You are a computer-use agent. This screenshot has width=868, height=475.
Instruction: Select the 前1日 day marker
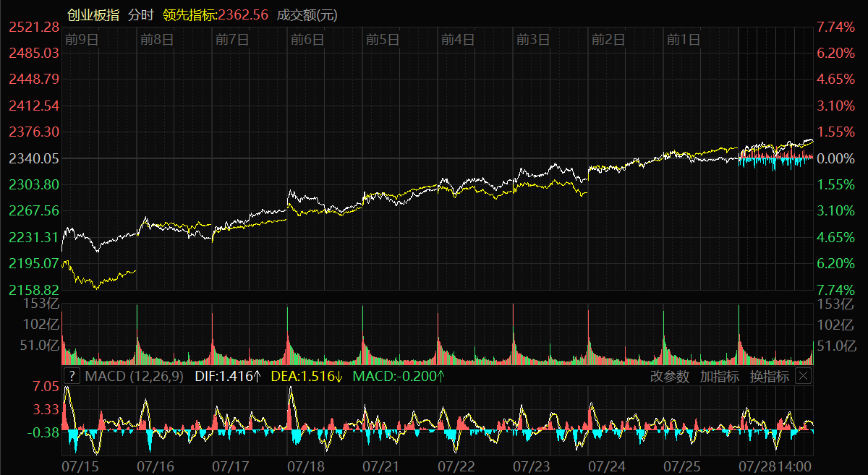click(684, 39)
